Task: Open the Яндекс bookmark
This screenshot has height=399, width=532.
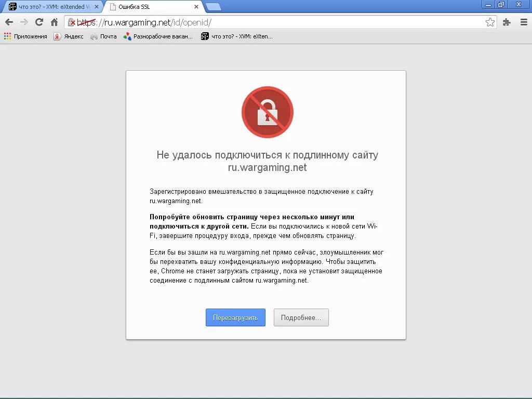Action: pos(69,36)
